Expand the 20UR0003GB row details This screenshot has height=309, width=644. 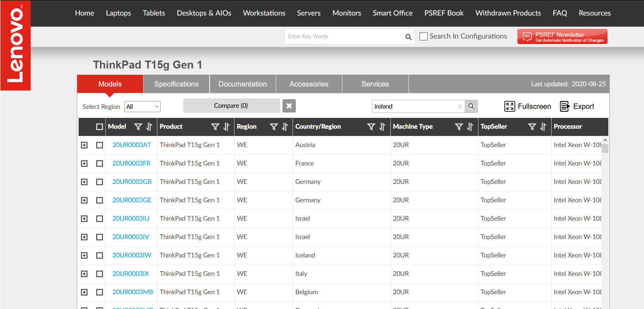[84, 182]
